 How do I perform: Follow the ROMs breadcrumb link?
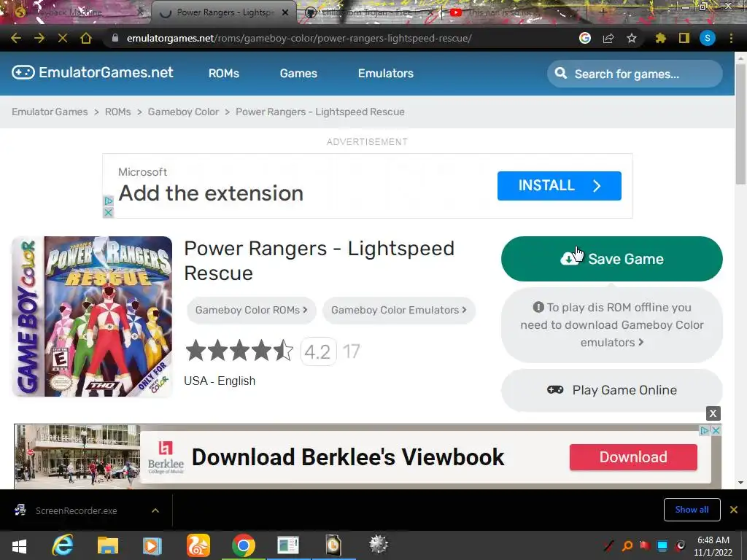coord(117,112)
